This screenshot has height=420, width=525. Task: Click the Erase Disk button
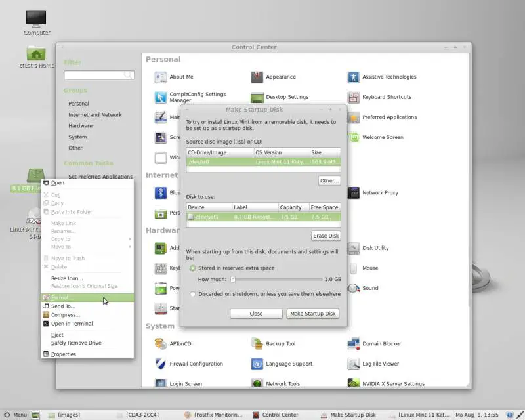pyautogui.click(x=325, y=236)
